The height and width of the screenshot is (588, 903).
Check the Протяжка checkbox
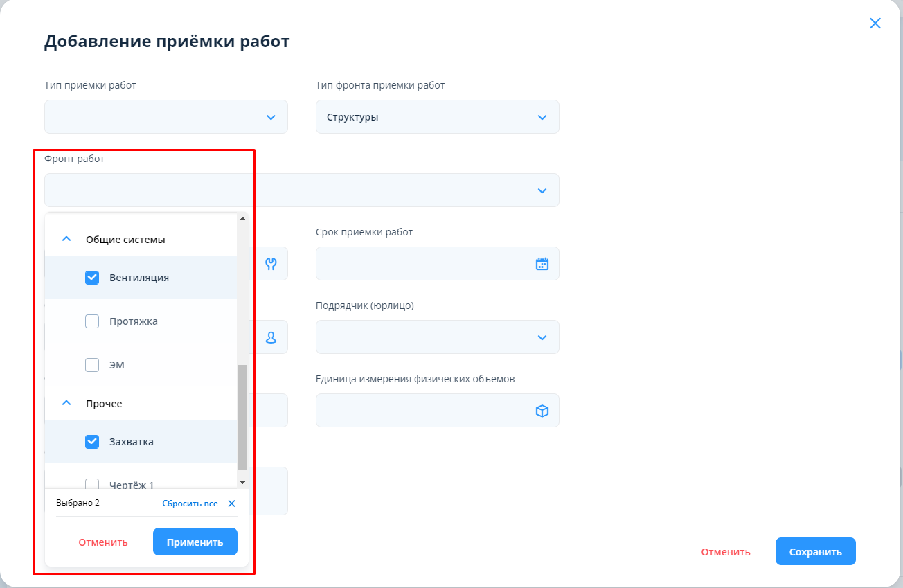(92, 321)
